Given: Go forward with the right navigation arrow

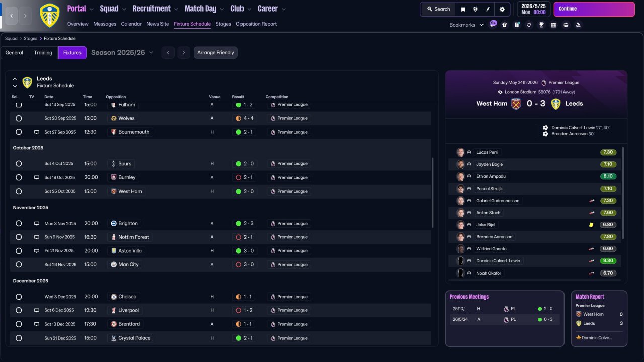Looking at the screenshot, I should coord(25,16).
